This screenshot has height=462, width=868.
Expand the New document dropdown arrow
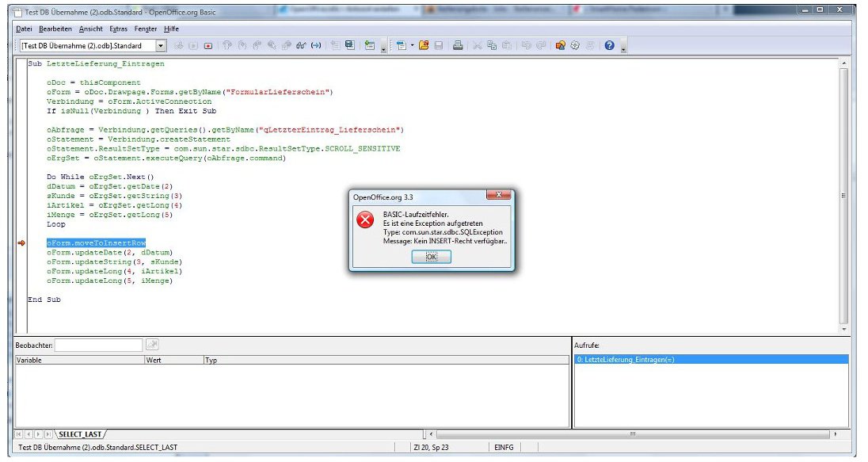[412, 46]
